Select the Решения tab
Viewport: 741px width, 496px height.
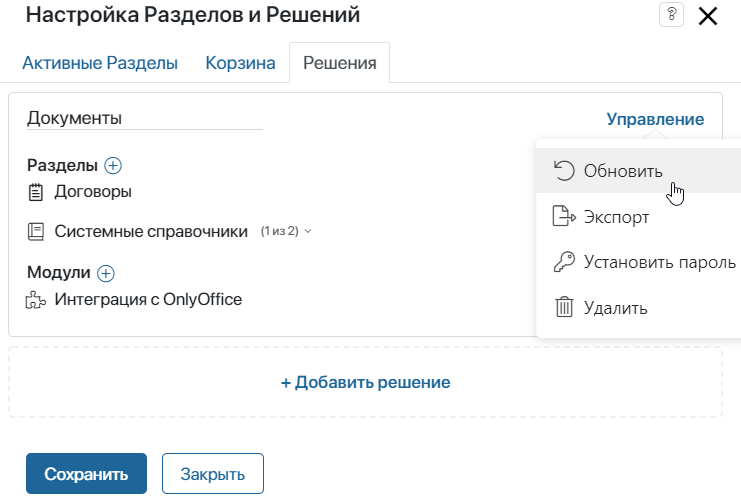click(339, 63)
